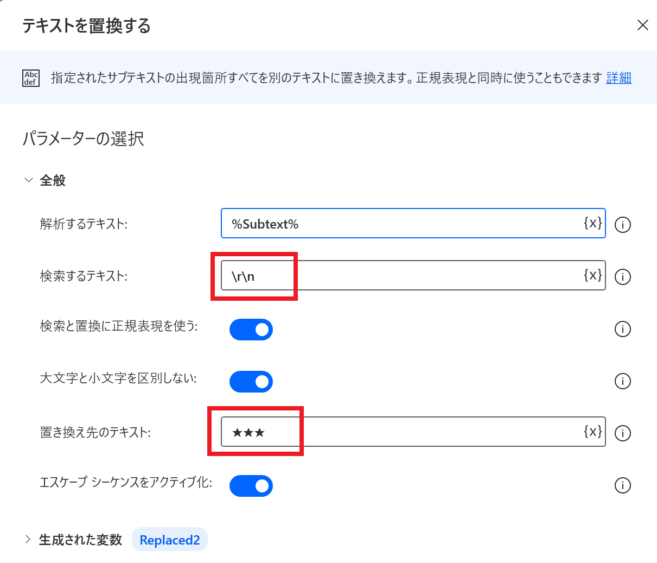Focus the 検索するテキスト field containing \r\n
657x563 pixels.
click(413, 275)
